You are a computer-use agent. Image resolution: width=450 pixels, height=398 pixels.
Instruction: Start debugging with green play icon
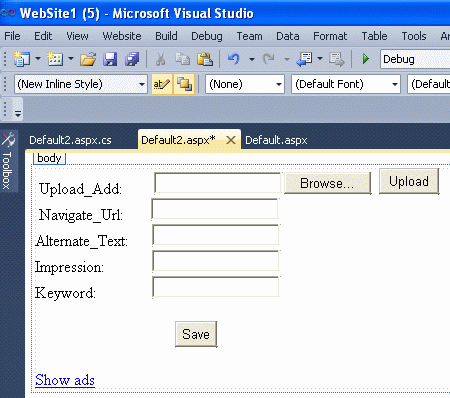point(366,59)
